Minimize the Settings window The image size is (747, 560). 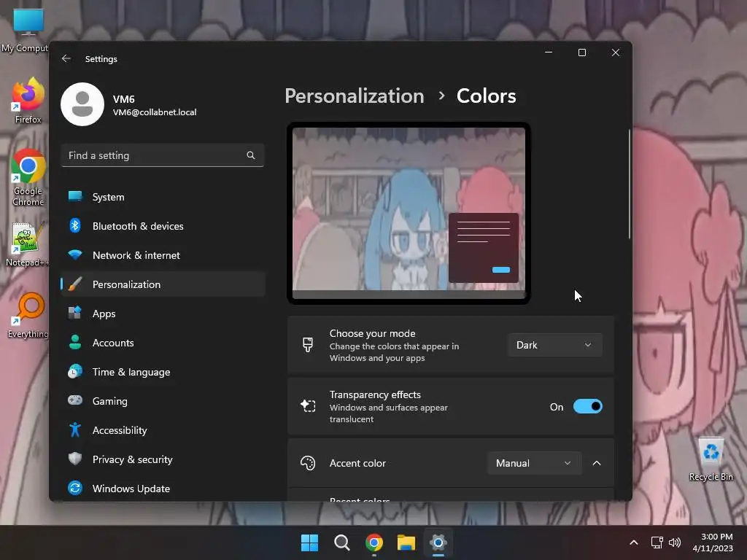(x=549, y=52)
